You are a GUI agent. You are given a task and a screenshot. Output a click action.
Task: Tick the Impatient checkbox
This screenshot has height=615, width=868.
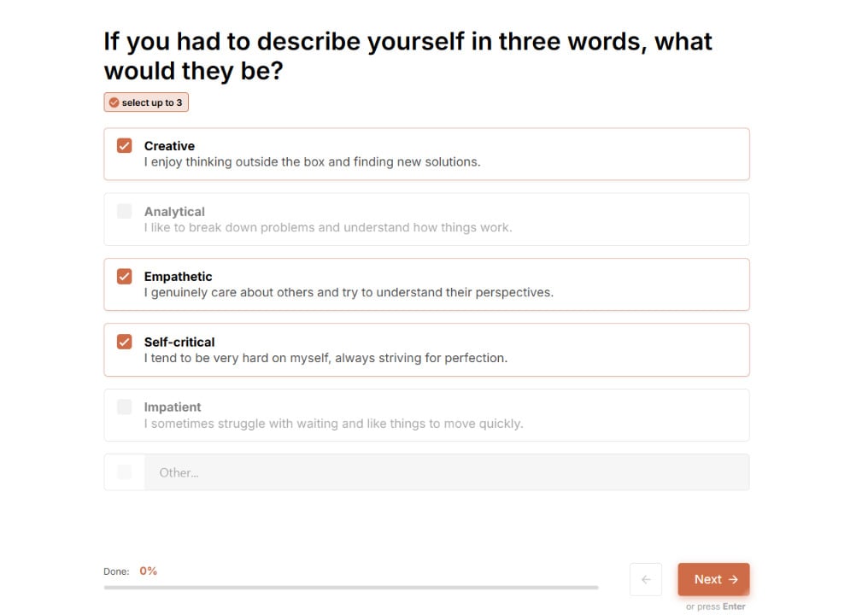tap(125, 407)
